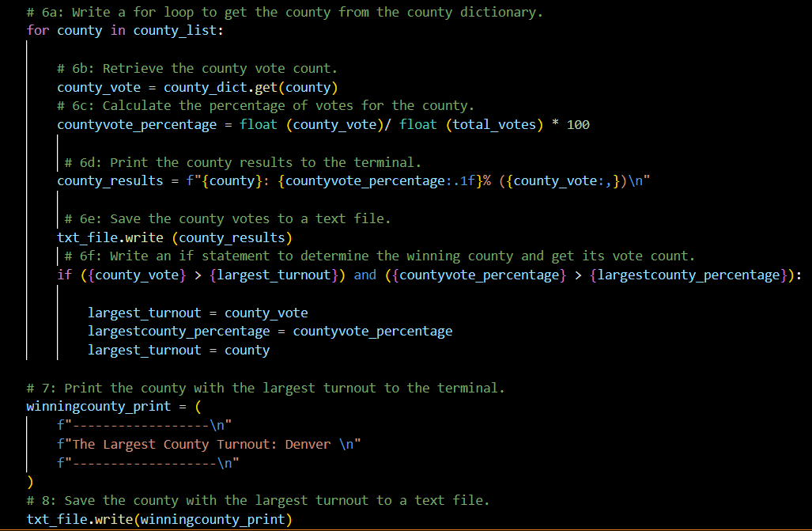Click the "# 7: Print the county with the largest turnout" comment
This screenshot has height=531, width=812.
266,388
